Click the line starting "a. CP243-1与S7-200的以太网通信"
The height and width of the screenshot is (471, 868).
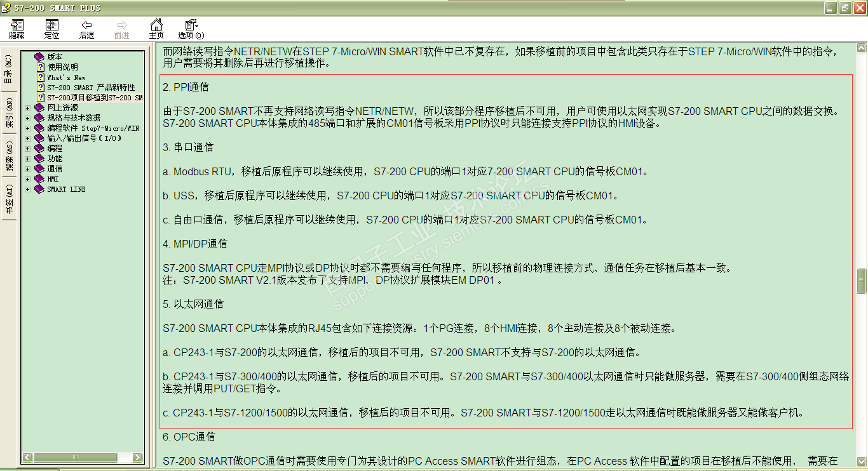click(402, 352)
